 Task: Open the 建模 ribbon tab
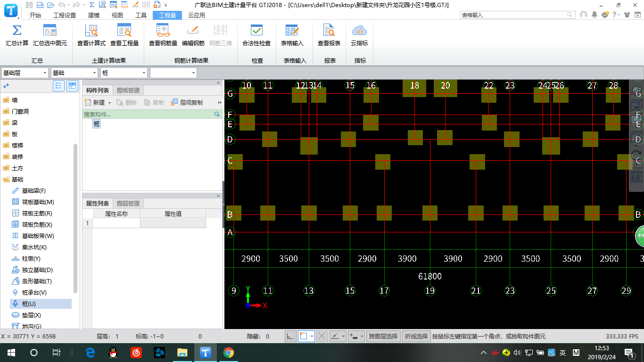(94, 15)
